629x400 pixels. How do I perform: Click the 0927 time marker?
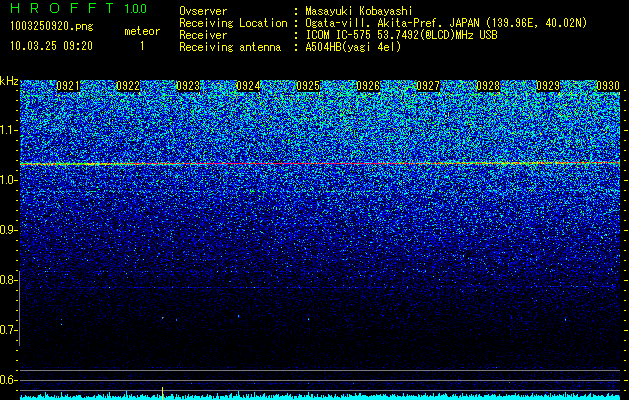428,86
